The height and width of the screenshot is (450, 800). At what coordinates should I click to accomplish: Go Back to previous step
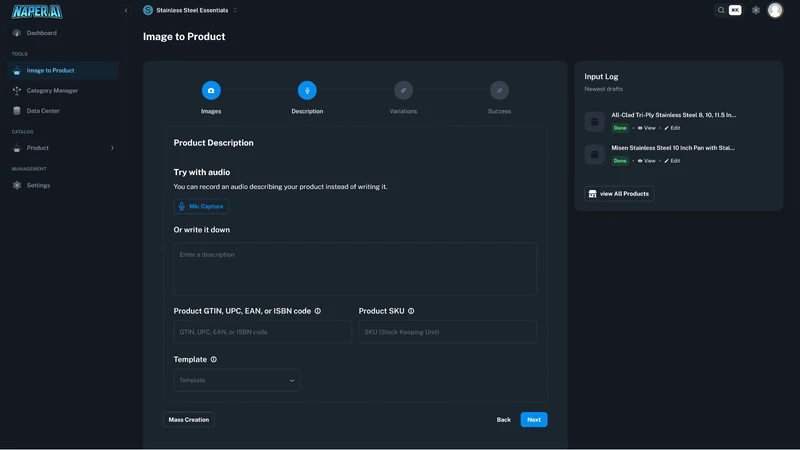[x=504, y=419]
